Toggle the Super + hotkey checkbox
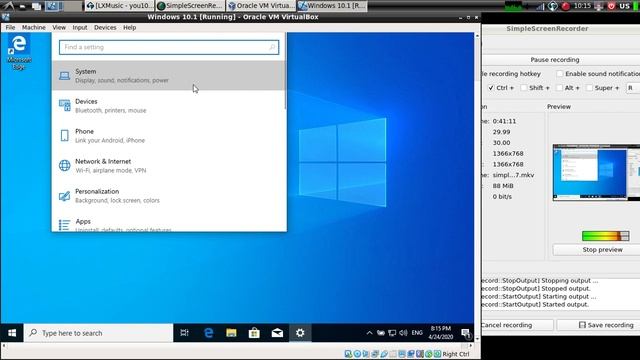Screen dimensions: 640x360 pyautogui.click(x=589, y=88)
